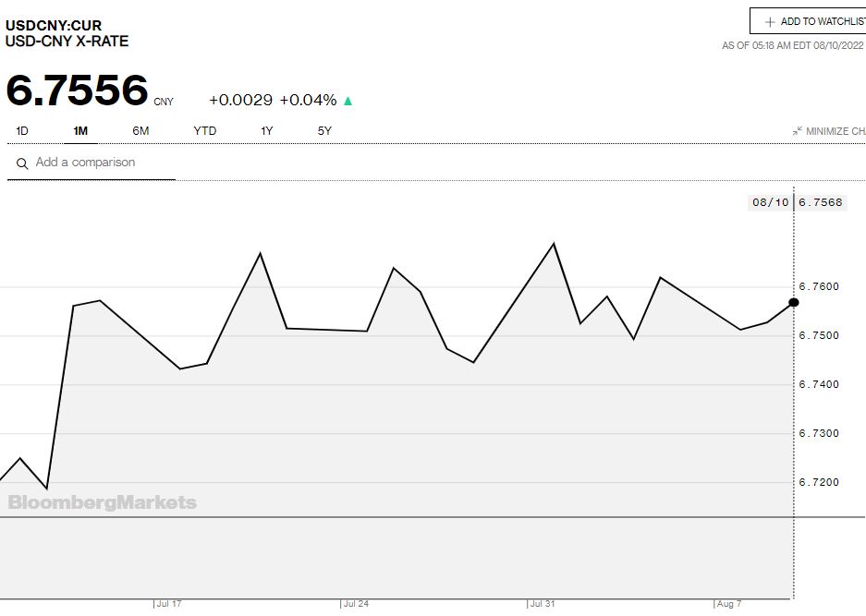Viewport: 866px width, 616px height.
Task: Switch chart to 6M range
Action: pos(140,131)
